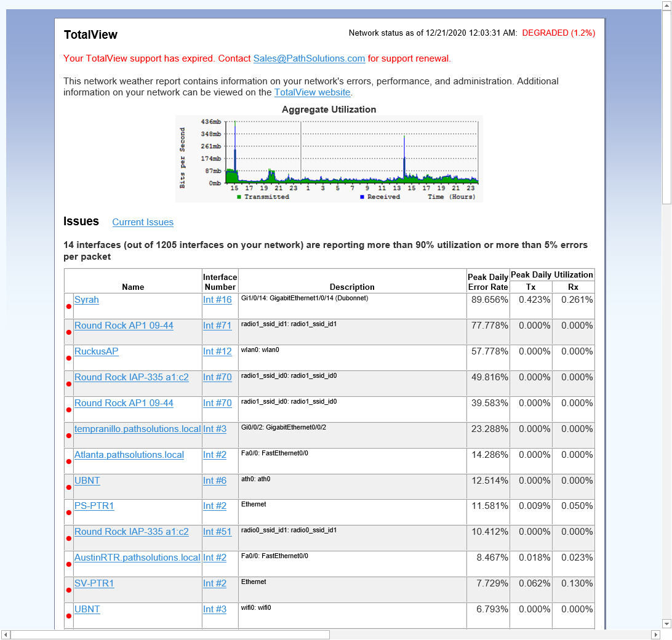Open the Syrah device link

[87, 300]
